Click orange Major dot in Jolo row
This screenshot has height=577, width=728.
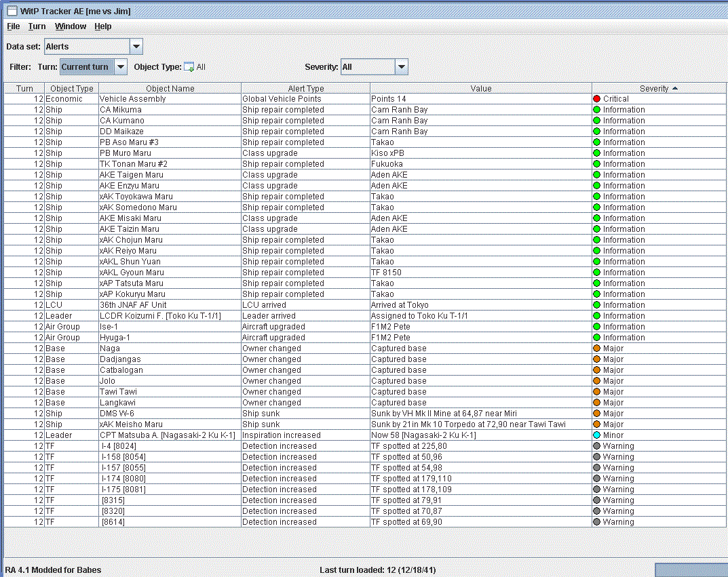click(597, 381)
